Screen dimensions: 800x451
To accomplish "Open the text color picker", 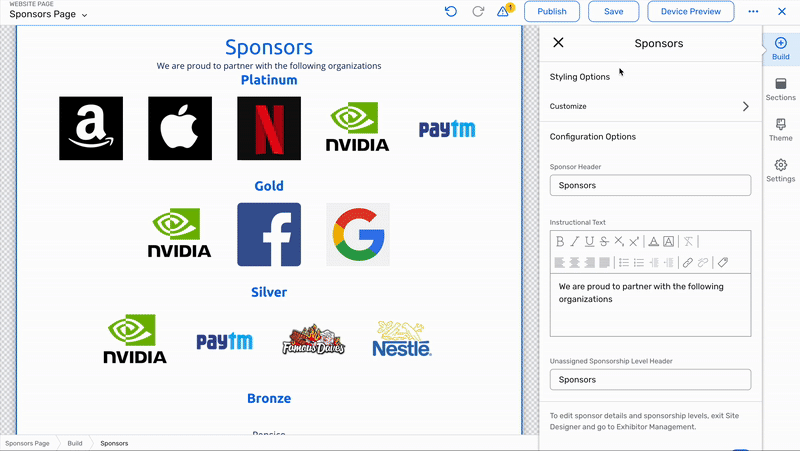I will pos(653,241).
